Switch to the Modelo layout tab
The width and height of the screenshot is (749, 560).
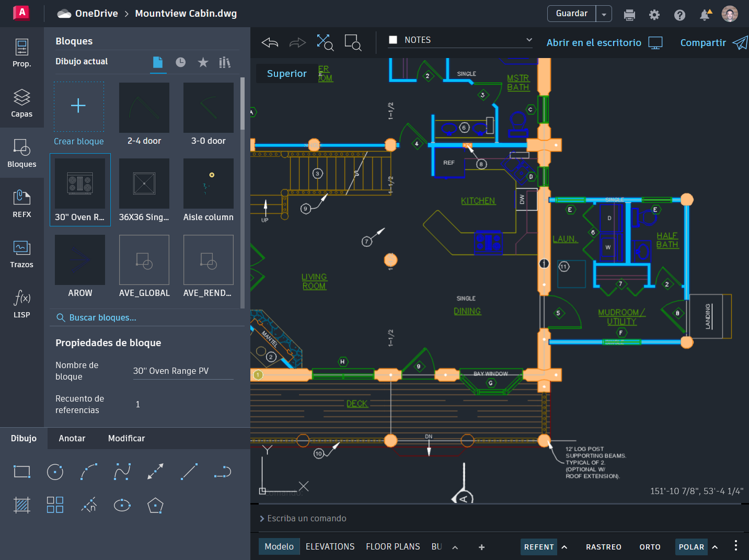point(279,546)
